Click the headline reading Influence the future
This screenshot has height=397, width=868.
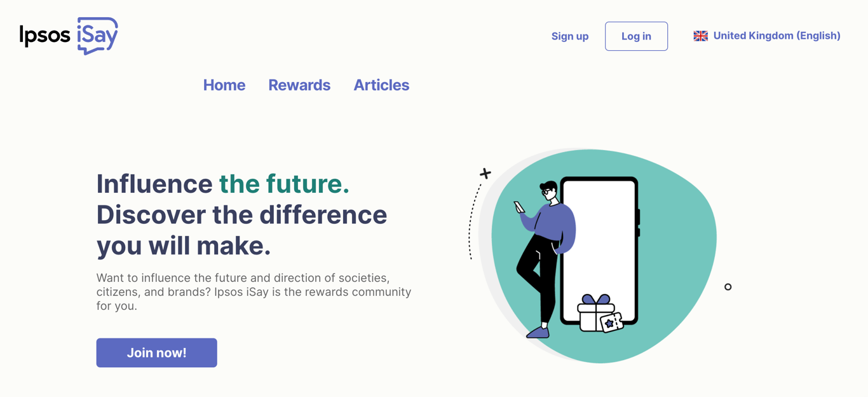pos(222,184)
